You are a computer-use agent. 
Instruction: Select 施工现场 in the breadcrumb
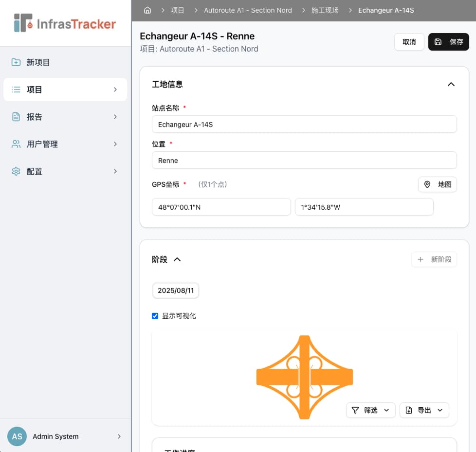pyautogui.click(x=325, y=10)
